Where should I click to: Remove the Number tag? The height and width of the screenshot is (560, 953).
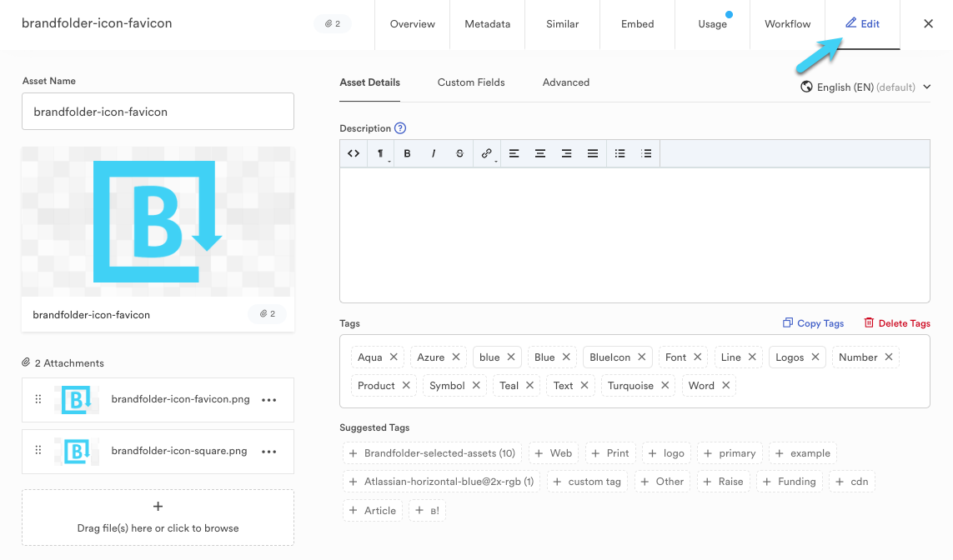pyautogui.click(x=889, y=357)
